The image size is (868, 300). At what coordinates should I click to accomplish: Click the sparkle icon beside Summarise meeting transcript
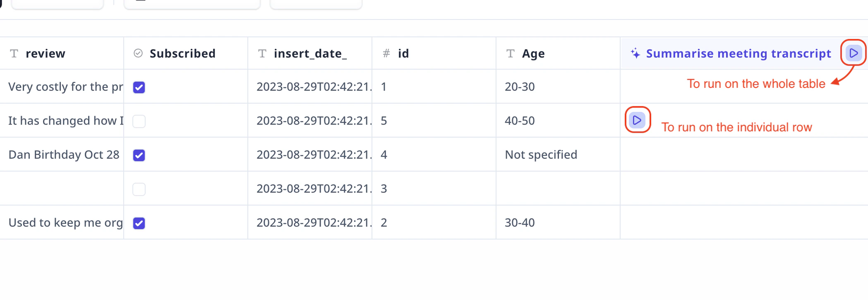coord(635,53)
